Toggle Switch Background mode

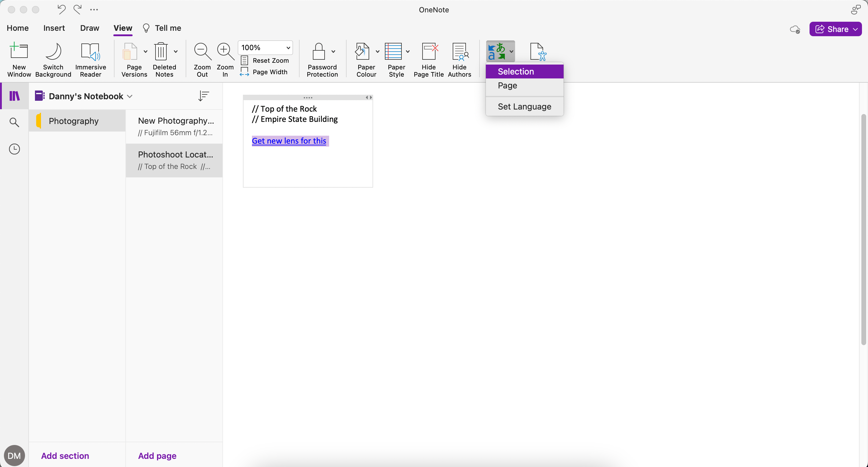click(53, 59)
